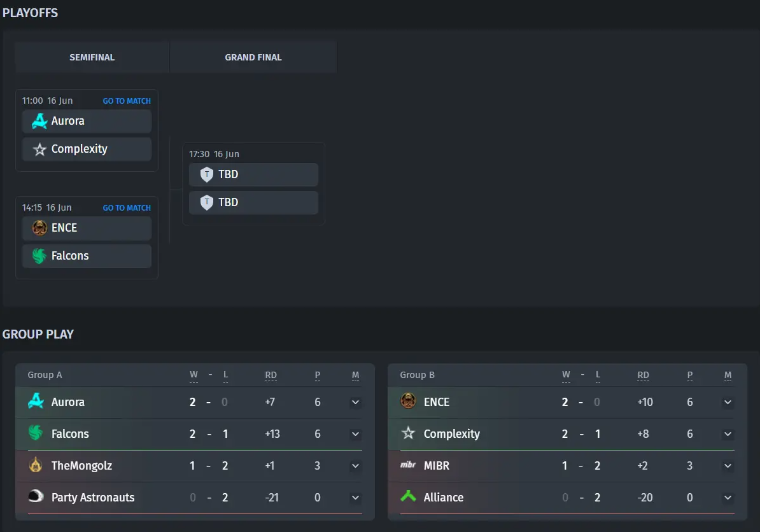Click the Aurora logo in the semifinal bracket

[x=39, y=121]
